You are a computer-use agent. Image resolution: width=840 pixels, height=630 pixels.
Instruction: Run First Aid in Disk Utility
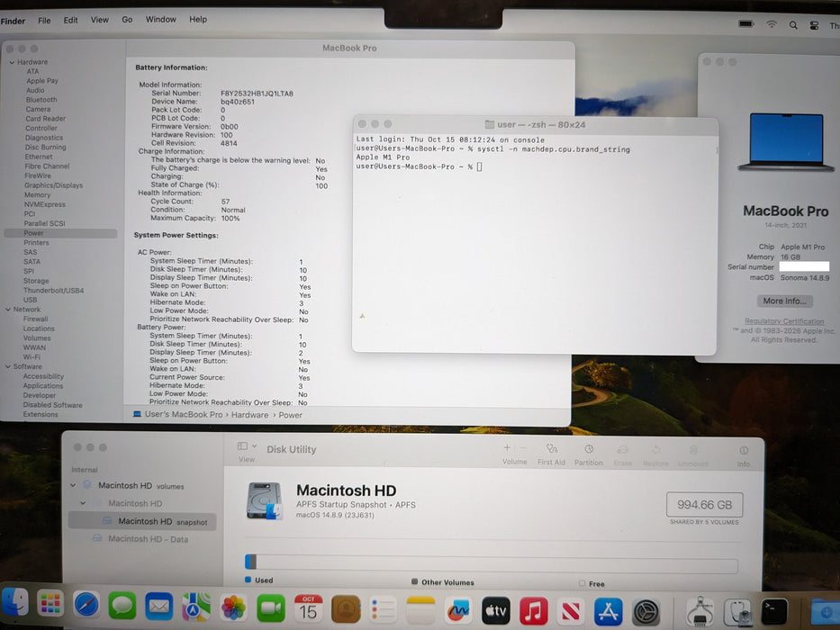(551, 454)
